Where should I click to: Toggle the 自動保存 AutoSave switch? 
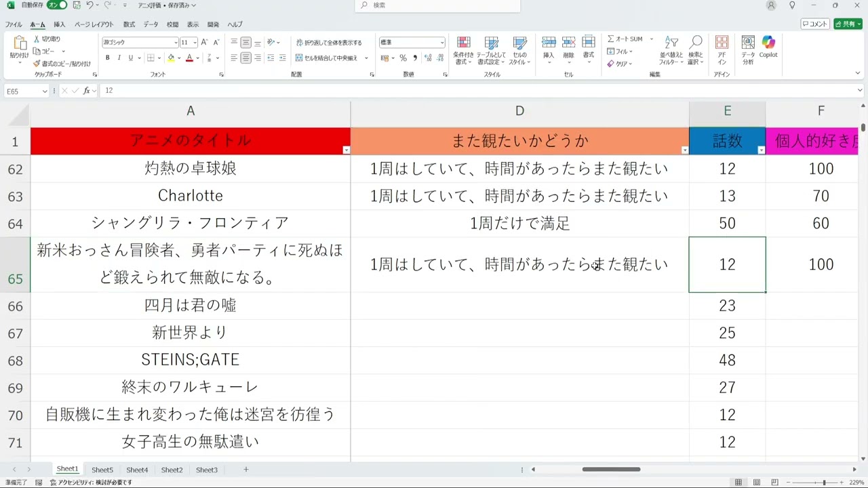click(x=57, y=5)
